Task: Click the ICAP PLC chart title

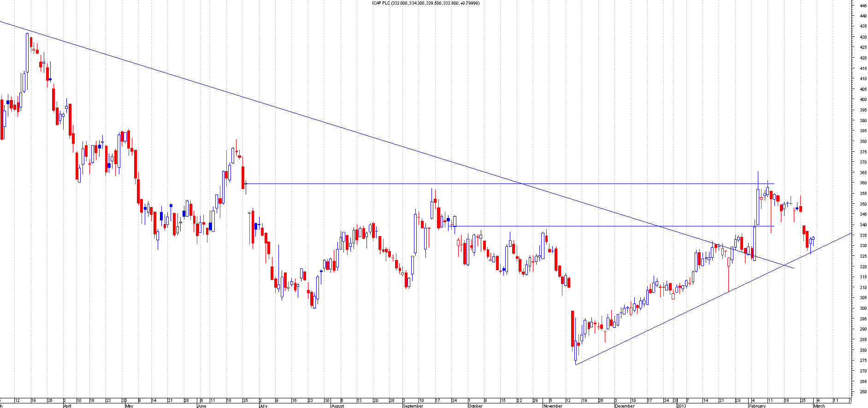Action: click(425, 3)
